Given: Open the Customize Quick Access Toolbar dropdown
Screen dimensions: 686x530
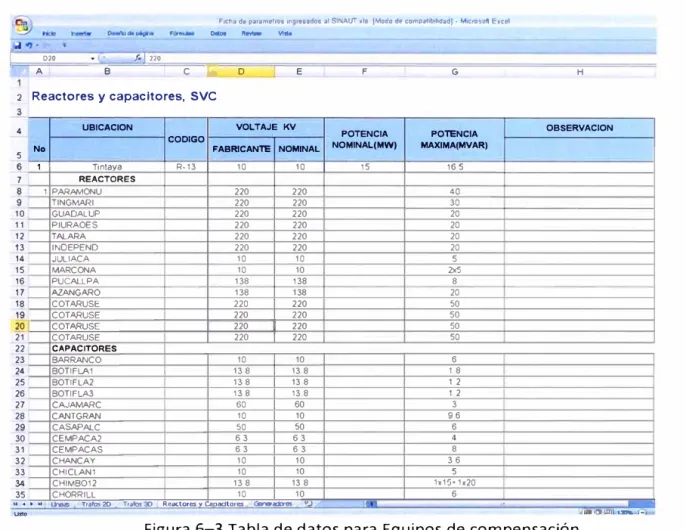Looking at the screenshot, I should [64, 46].
